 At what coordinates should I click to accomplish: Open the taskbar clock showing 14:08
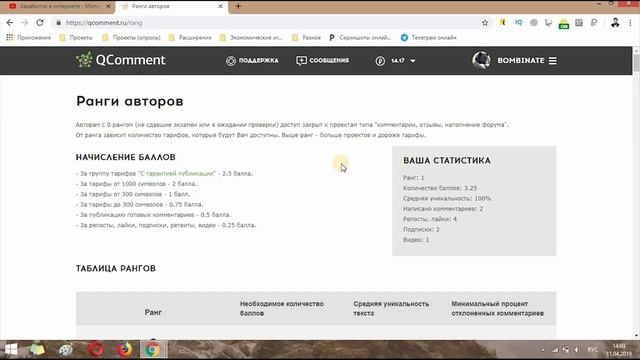pyautogui.click(x=619, y=350)
